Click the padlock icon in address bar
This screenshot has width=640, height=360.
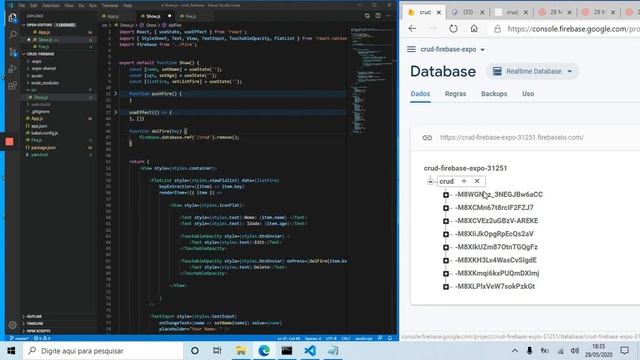click(x=497, y=29)
